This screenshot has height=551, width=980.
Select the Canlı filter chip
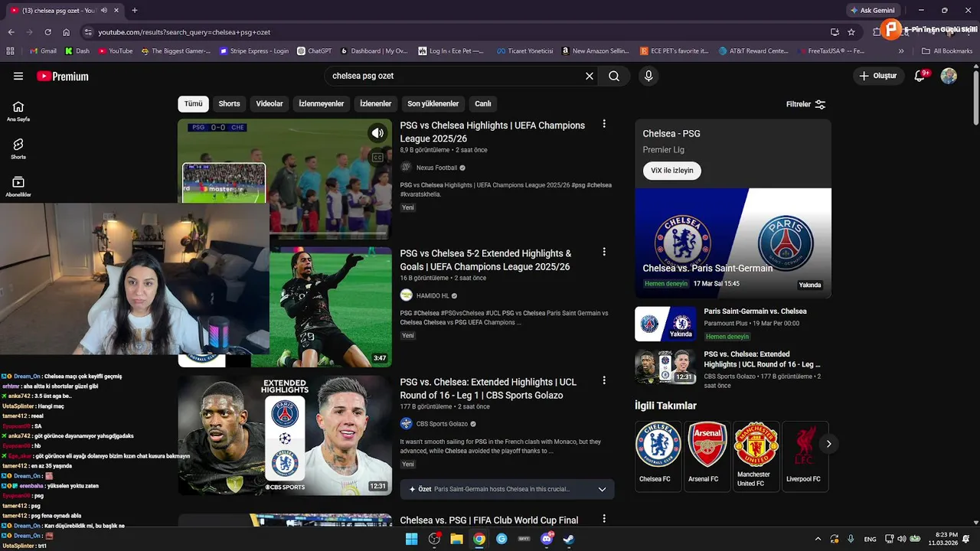(x=483, y=103)
